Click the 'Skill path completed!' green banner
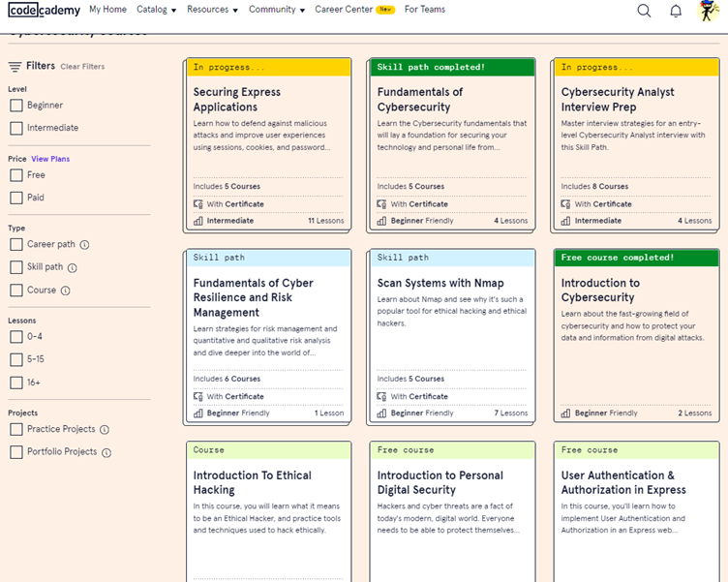This screenshot has width=728, height=582. pos(453,68)
